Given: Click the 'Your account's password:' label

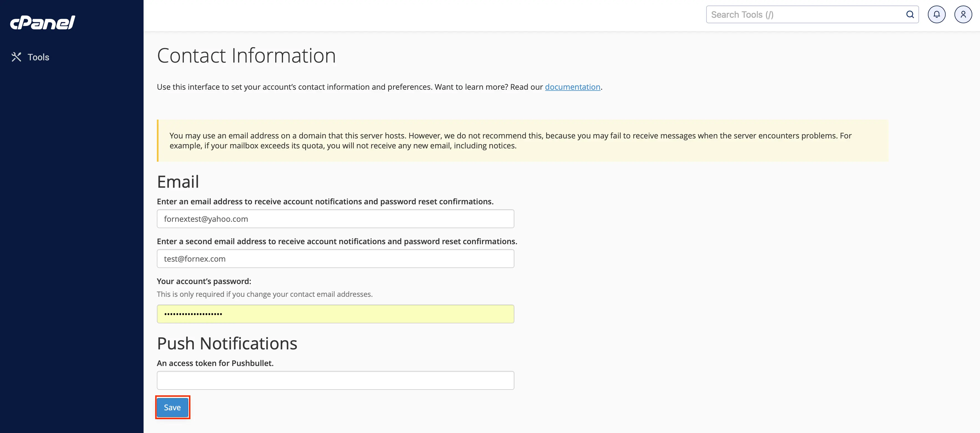Looking at the screenshot, I should pyautogui.click(x=204, y=281).
